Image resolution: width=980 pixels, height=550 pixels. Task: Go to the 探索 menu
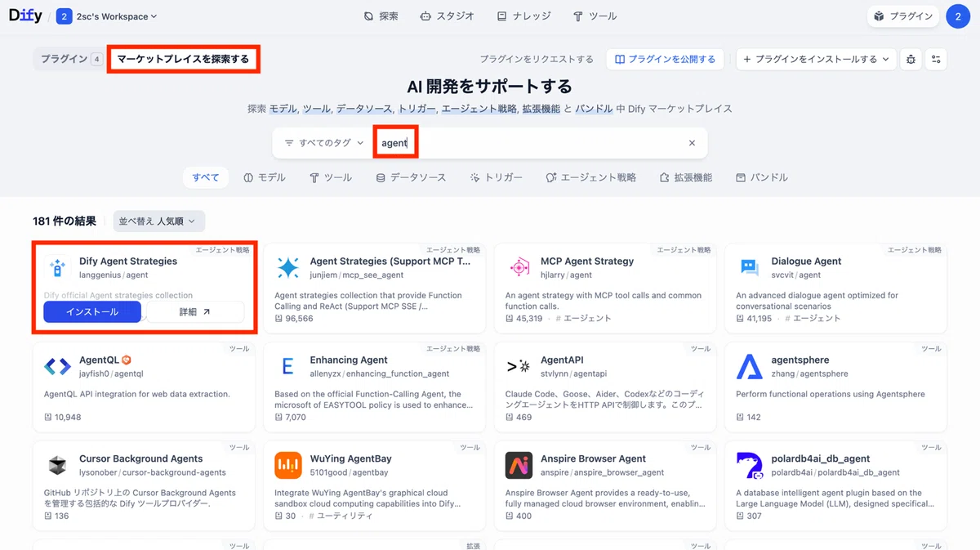pos(381,16)
